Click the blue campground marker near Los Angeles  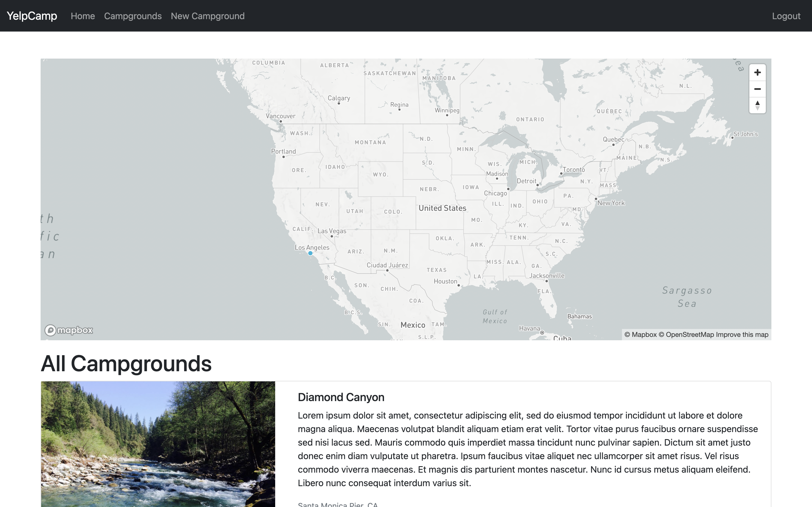click(x=310, y=253)
